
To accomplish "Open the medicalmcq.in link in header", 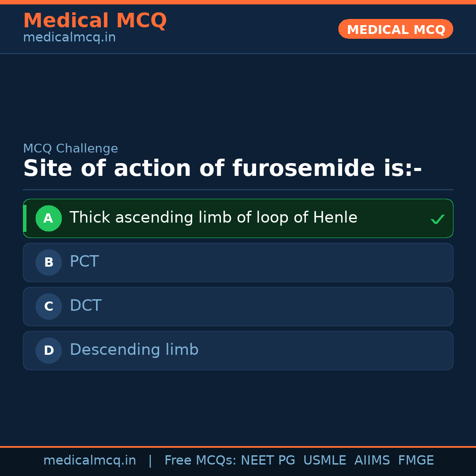I will [69, 38].
